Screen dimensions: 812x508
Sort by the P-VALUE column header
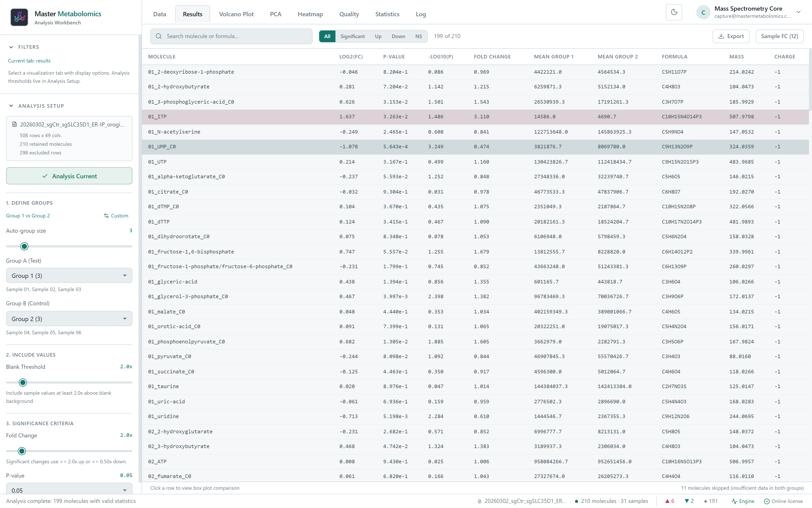(x=394, y=57)
